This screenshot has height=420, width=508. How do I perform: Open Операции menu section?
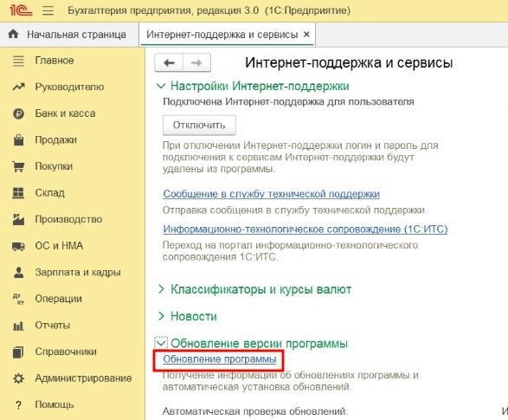pyautogui.click(x=58, y=299)
